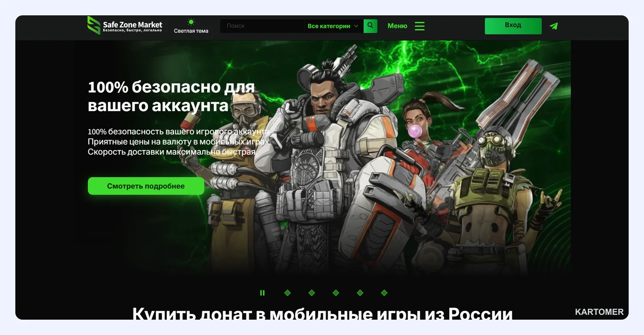Viewport: 644px width, 335px height.
Task: Click the Вход login button
Action: pos(513,26)
